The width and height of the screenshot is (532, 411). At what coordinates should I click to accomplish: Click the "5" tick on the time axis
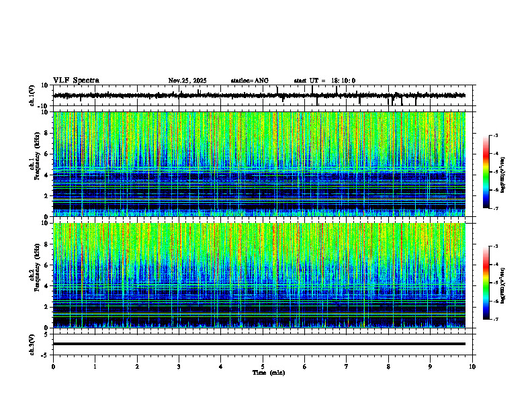point(263,367)
